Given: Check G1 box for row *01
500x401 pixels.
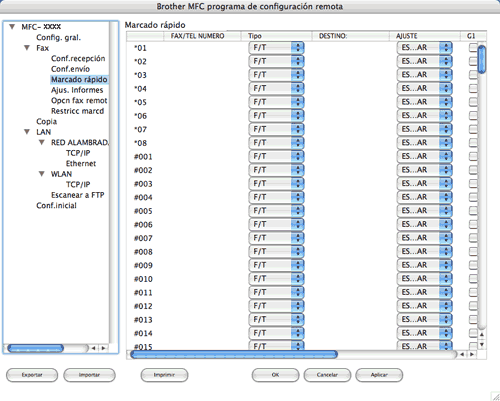Looking at the screenshot, I should 473,48.
